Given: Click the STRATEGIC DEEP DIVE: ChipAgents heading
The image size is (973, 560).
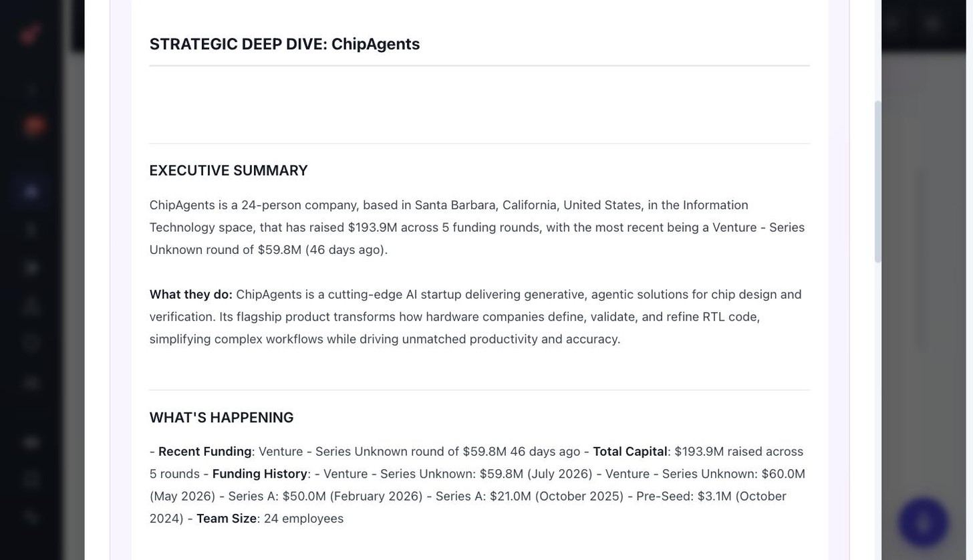Looking at the screenshot, I should [285, 44].
